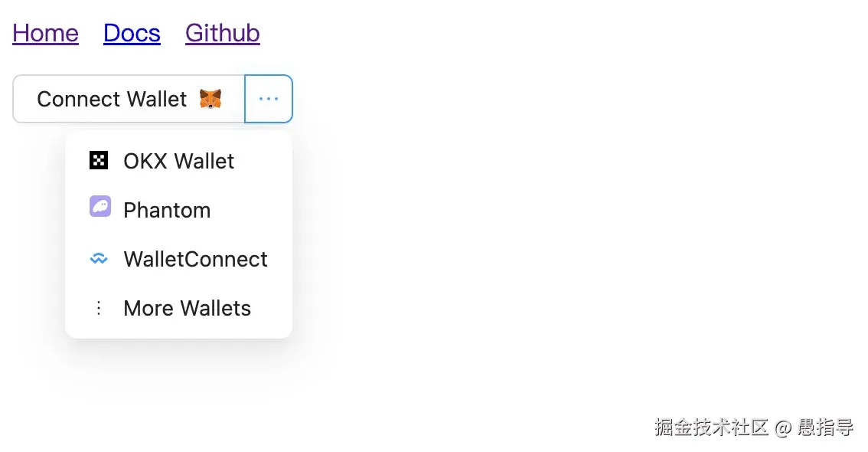Click the vertical dots icon beside More Wallets
Image resolution: width=868 pixels, height=452 pixels.
click(x=98, y=308)
